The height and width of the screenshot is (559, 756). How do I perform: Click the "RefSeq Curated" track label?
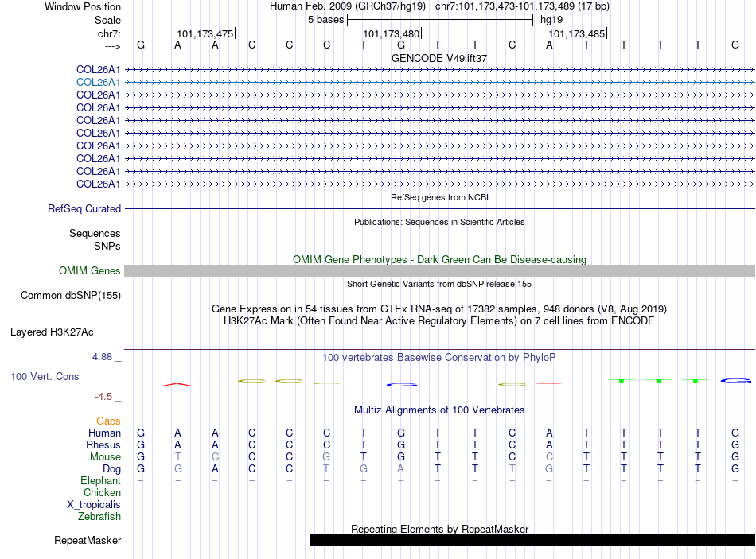coord(84,208)
